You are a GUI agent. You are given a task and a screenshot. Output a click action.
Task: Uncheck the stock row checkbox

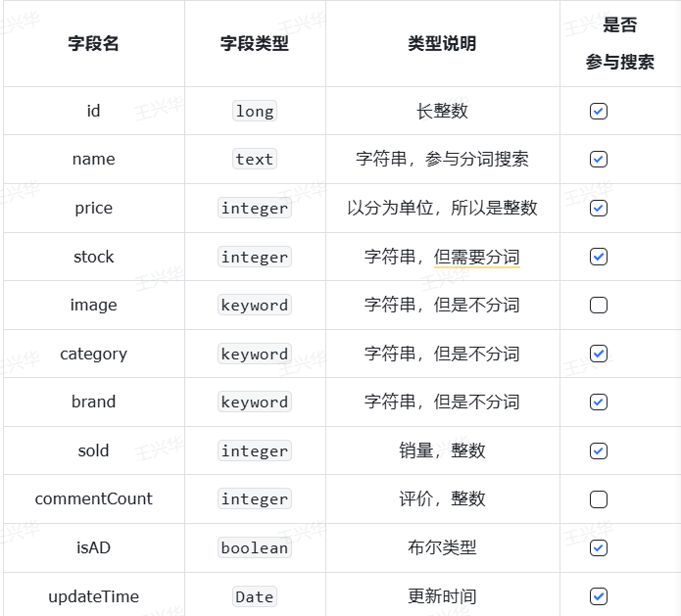599,257
